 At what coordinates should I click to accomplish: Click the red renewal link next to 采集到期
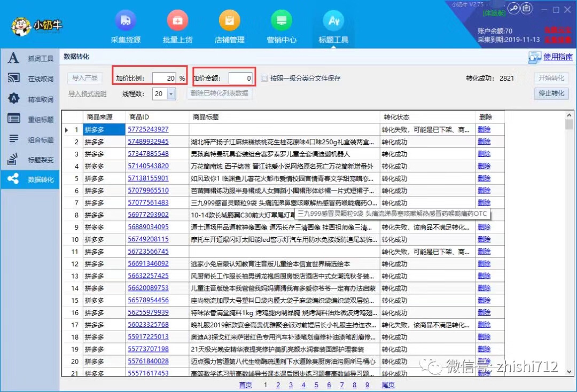[558, 40]
